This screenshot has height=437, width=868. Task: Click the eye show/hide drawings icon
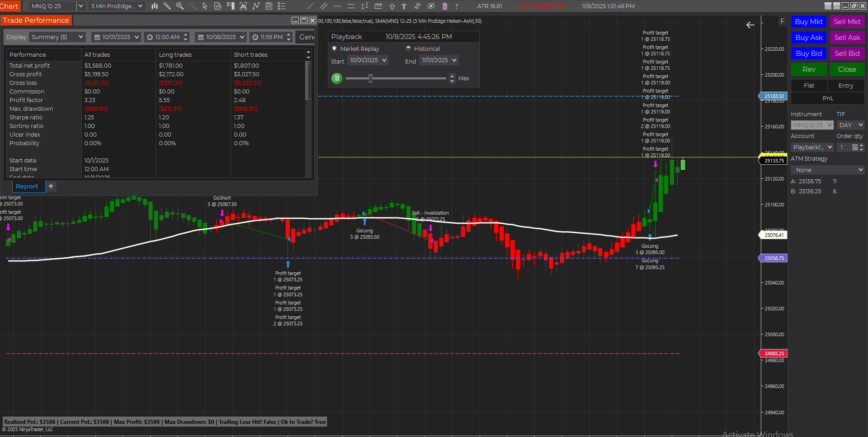(x=431, y=6)
